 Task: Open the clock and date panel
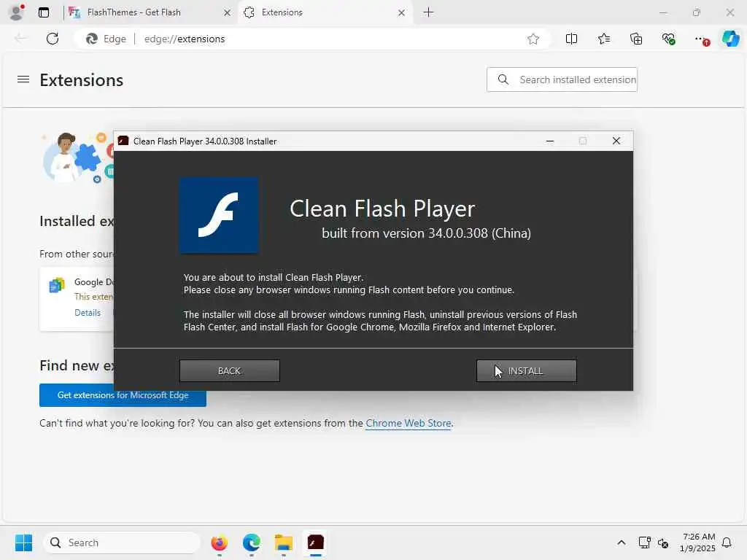point(698,542)
